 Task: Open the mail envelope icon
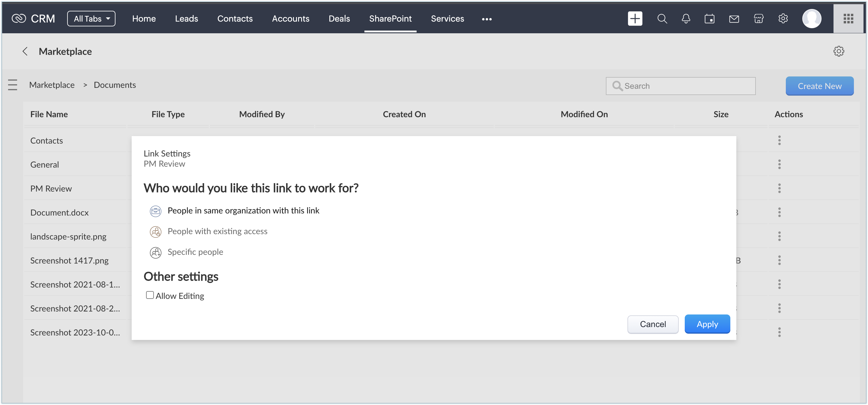point(734,19)
